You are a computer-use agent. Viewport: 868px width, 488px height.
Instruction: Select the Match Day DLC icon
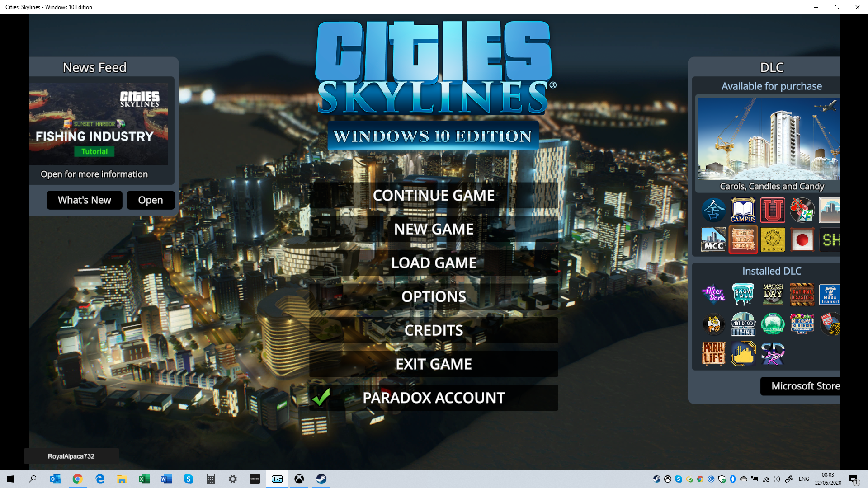(773, 295)
